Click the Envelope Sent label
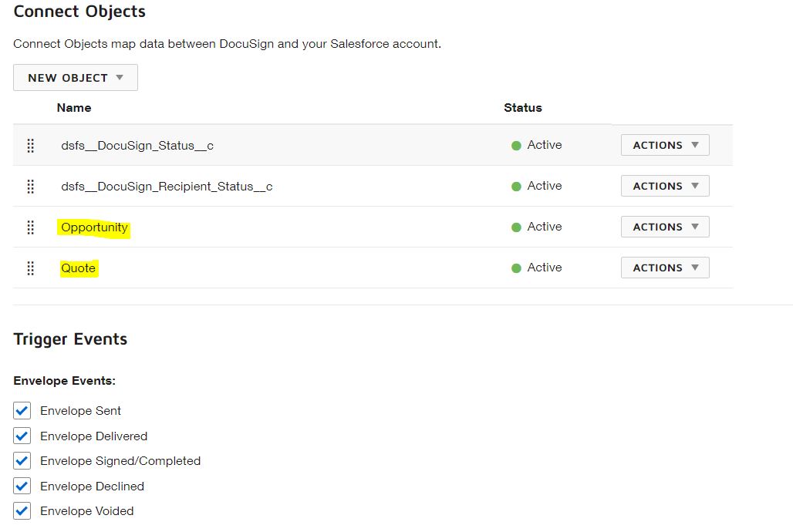 coord(80,411)
